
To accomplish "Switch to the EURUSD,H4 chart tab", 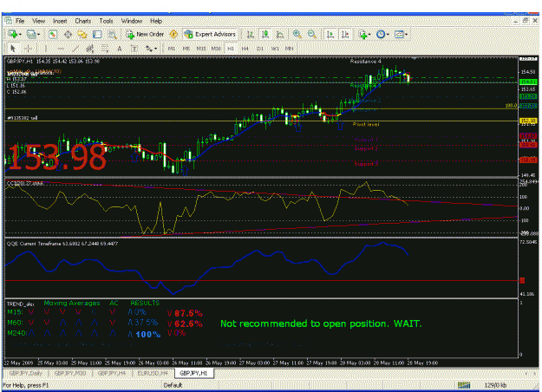I will (x=153, y=373).
